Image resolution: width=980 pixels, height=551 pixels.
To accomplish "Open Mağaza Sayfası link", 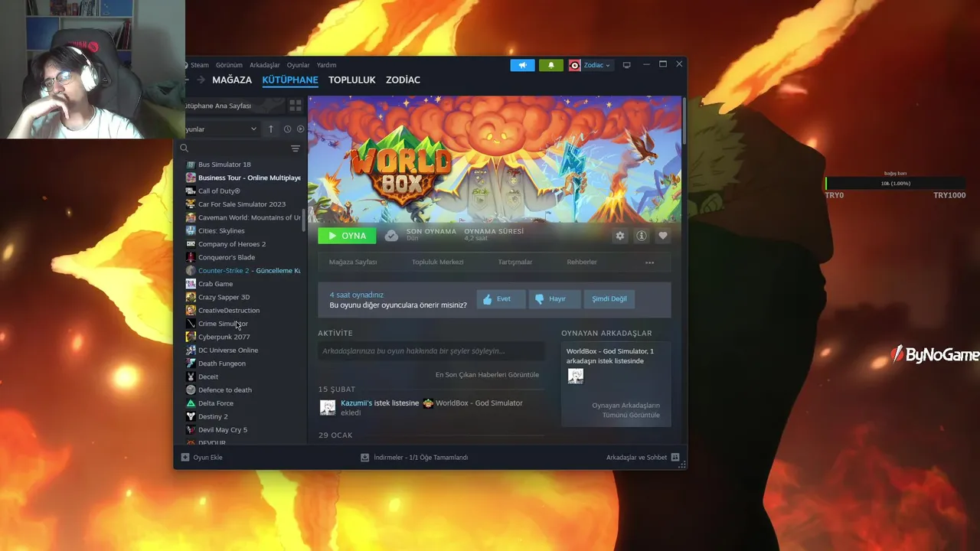I will tap(353, 262).
